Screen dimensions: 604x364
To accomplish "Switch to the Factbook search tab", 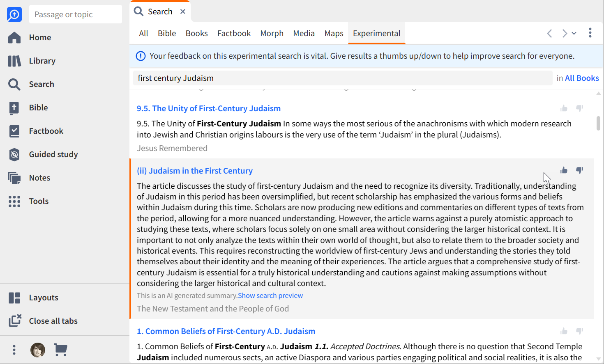I will coord(234,33).
